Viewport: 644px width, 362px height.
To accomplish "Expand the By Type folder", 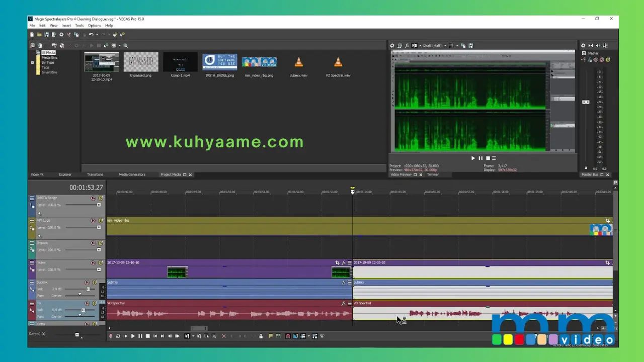I will coord(32,63).
